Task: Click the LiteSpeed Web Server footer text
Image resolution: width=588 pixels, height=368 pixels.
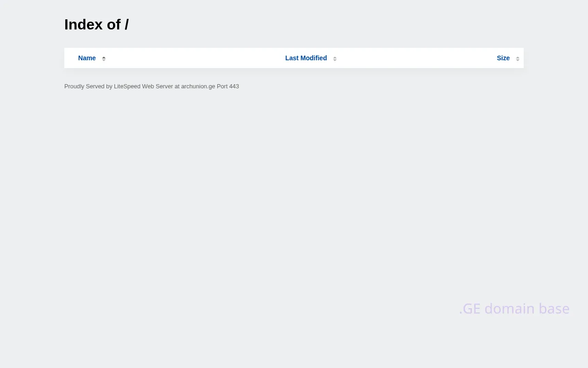Action: pyautogui.click(x=143, y=86)
